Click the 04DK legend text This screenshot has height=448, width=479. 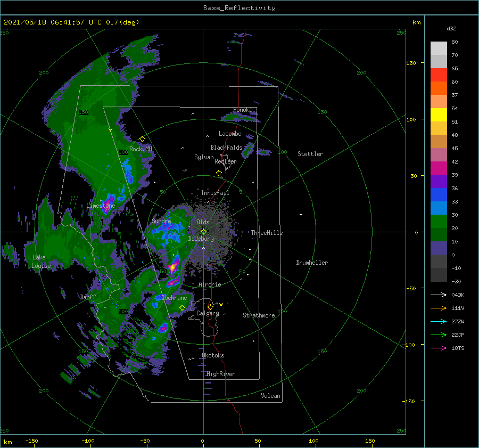point(458,295)
